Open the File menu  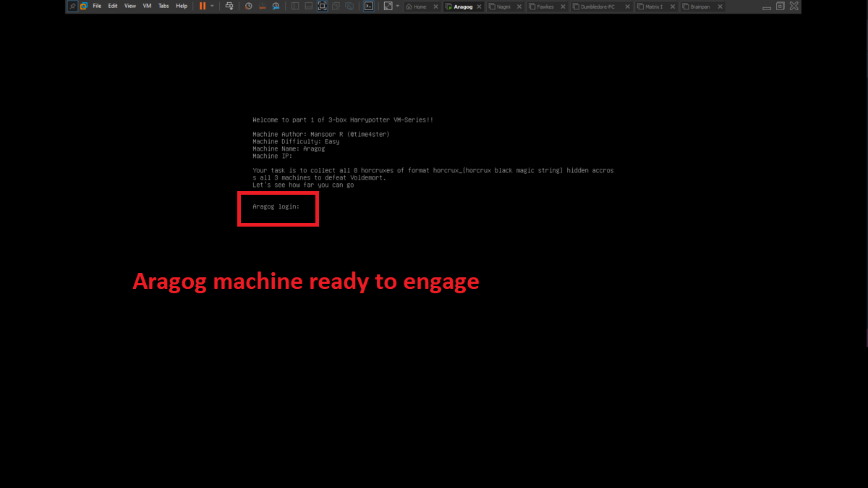(x=97, y=6)
